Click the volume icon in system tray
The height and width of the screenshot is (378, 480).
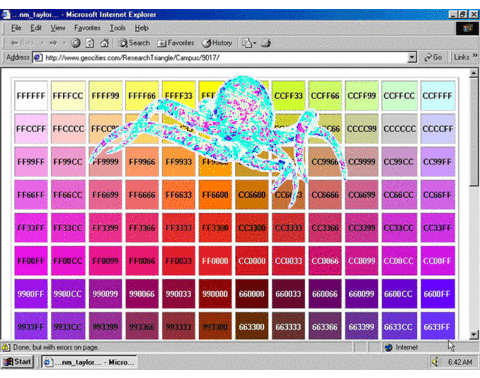coord(435,362)
